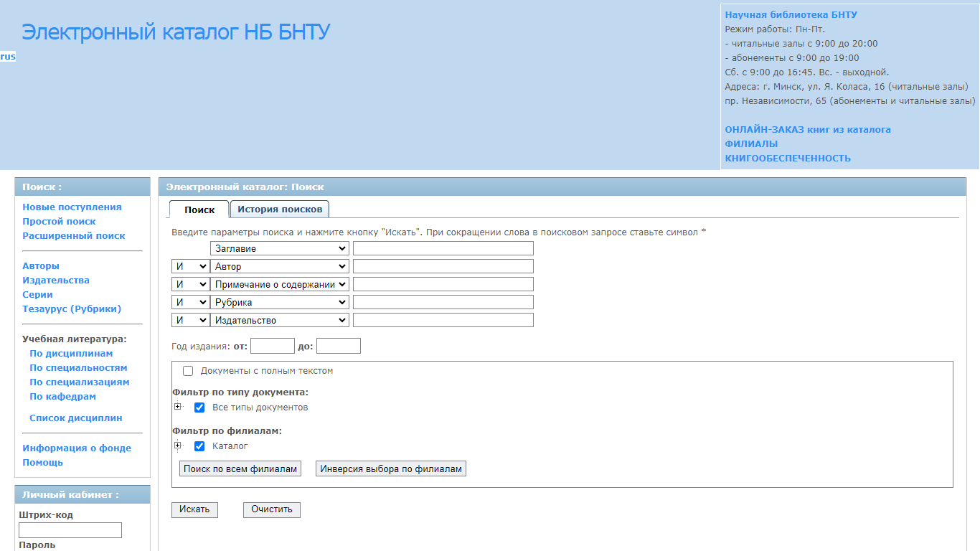
Task: Toggle Документы с полным текстом checkbox
Action: tap(188, 371)
